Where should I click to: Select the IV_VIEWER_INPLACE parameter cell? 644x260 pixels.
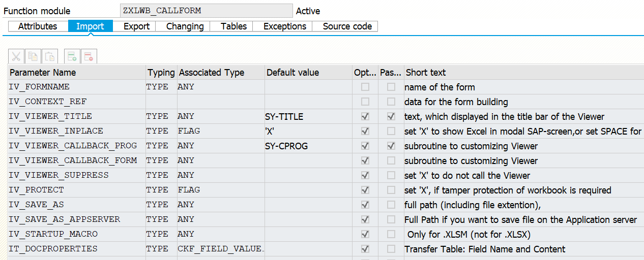coord(77,131)
